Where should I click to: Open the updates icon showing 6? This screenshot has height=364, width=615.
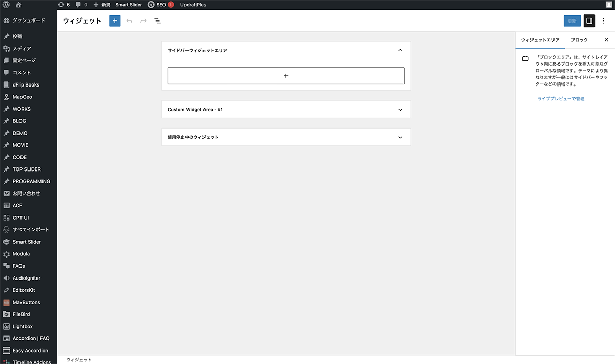pyautogui.click(x=64, y=5)
